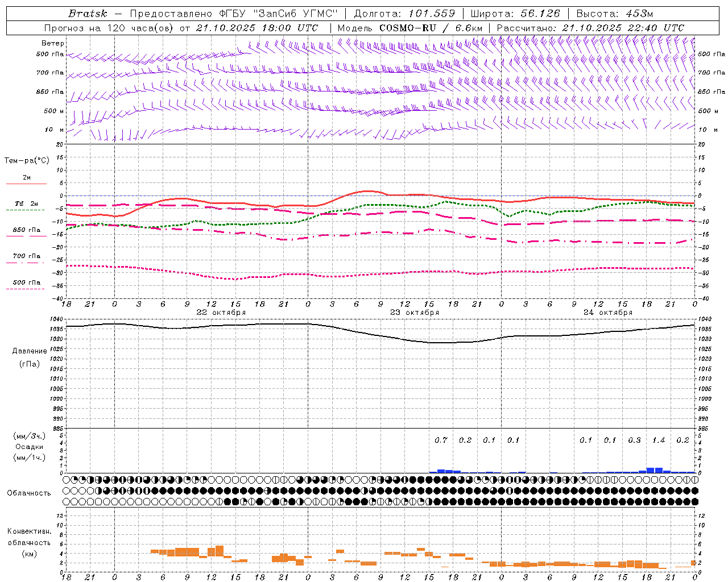
Task: Select the "Широта: 56.126" header entry
Action: coord(515,14)
